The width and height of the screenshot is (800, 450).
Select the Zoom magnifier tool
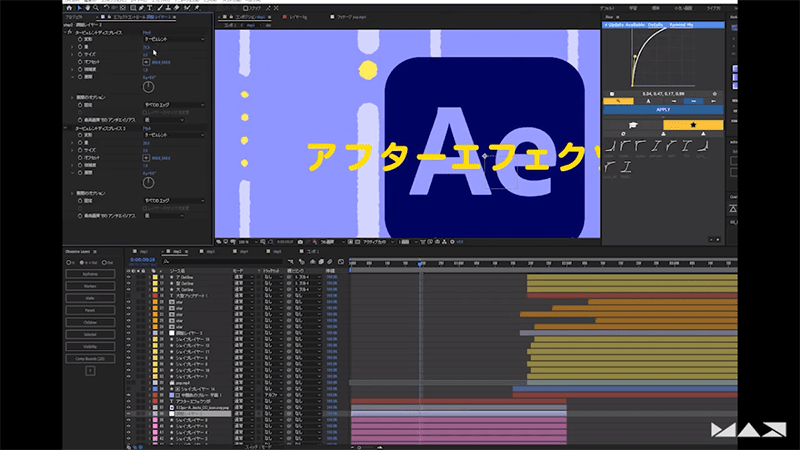pyautogui.click(x=95, y=8)
